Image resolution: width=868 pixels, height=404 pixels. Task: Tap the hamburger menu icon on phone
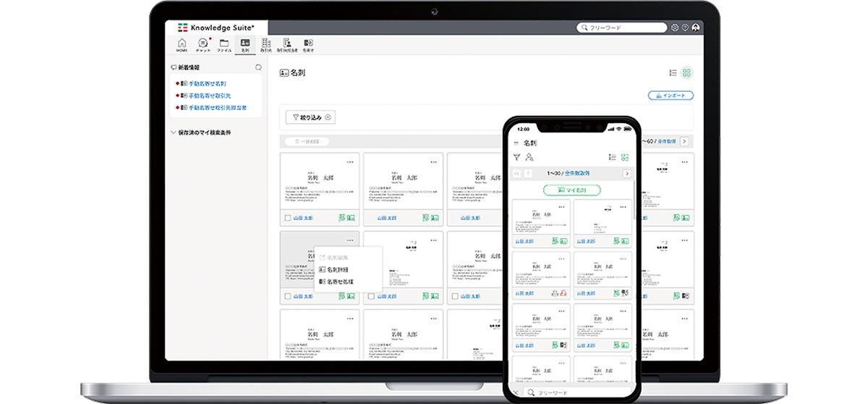[516, 143]
